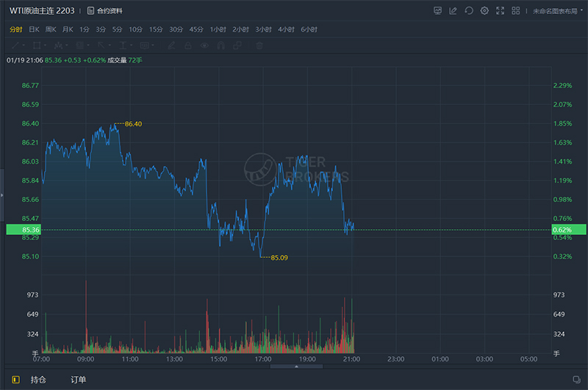The image size is (588, 390).
Task: Click the 21:00 time axis label
Action: (351, 359)
